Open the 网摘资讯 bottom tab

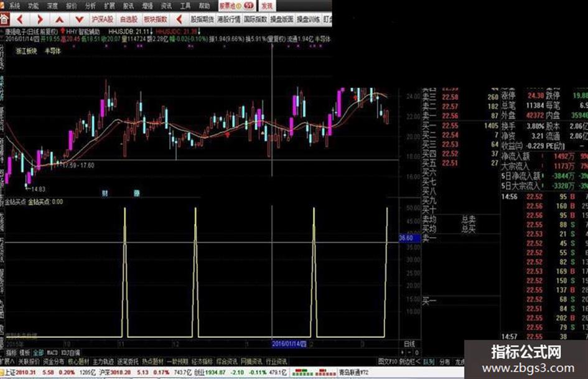251,362
